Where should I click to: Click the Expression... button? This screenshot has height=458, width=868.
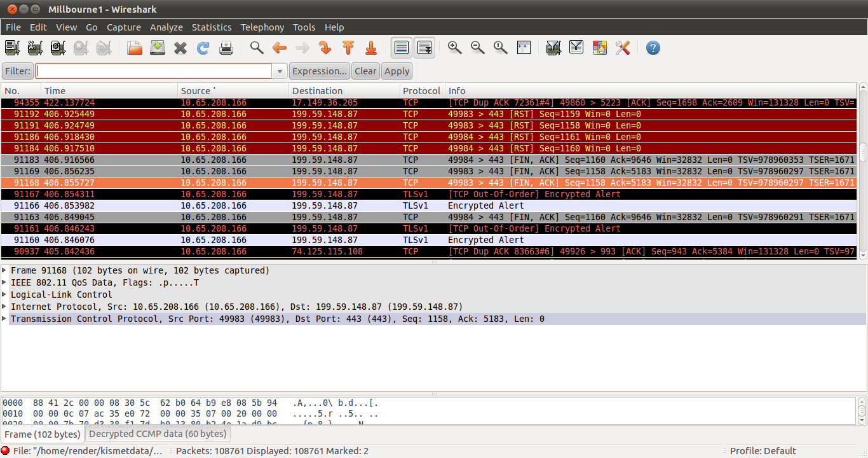pyautogui.click(x=320, y=71)
